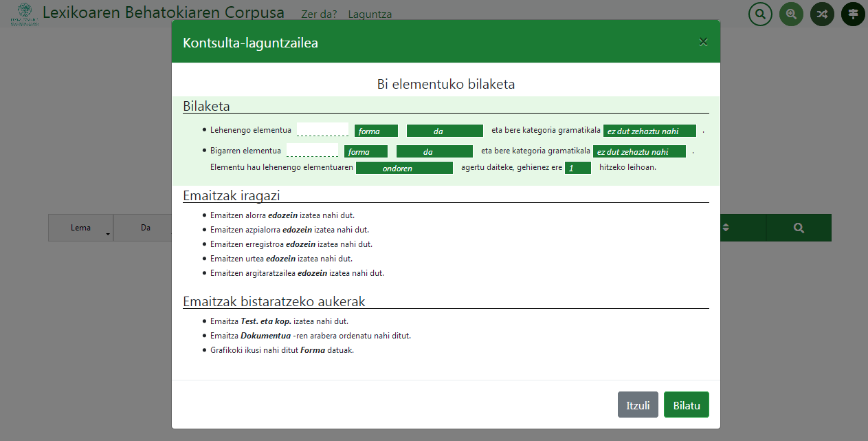Click the simple search magnifier icon
The height and width of the screenshot is (441, 868).
(760, 14)
